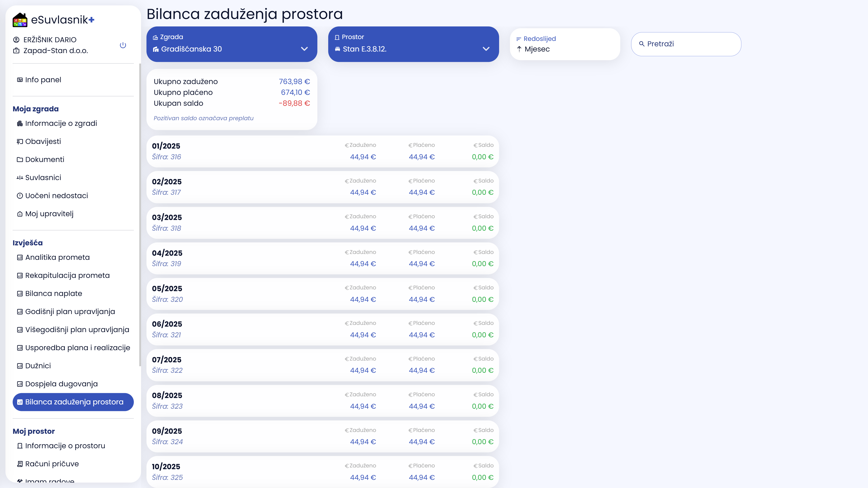Click the Rekapitulacija prometa chart icon
Viewport: 868px width, 488px height.
point(20,275)
